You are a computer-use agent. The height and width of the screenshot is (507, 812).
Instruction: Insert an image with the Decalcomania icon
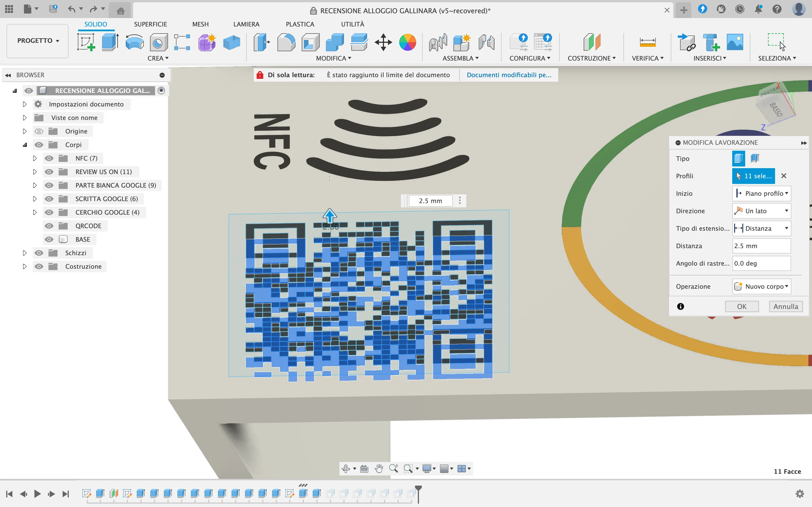tap(734, 42)
